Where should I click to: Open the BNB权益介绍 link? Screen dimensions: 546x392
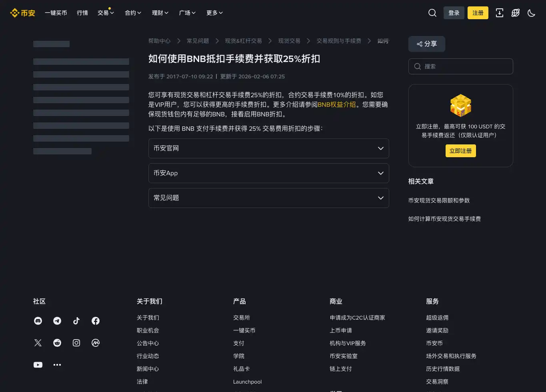pyautogui.click(x=336, y=104)
